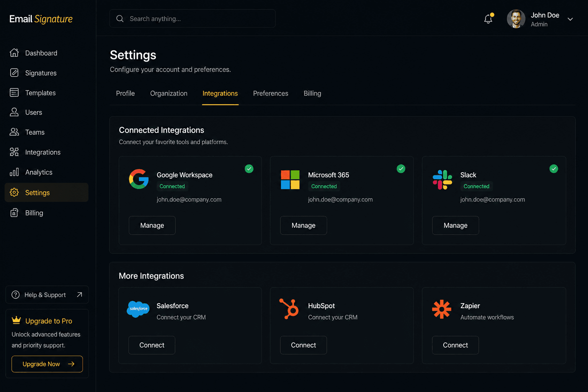Expand the John Doe account dropdown chevron
588x392 pixels.
click(570, 19)
